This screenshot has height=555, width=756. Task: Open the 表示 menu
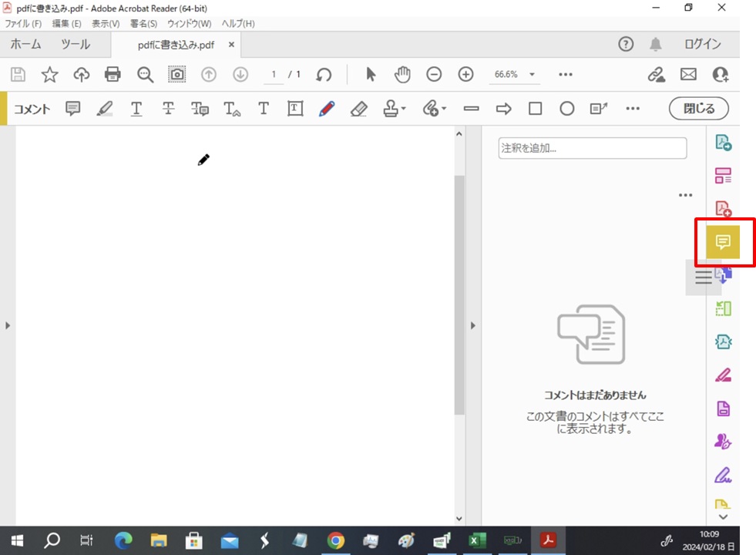tap(106, 24)
